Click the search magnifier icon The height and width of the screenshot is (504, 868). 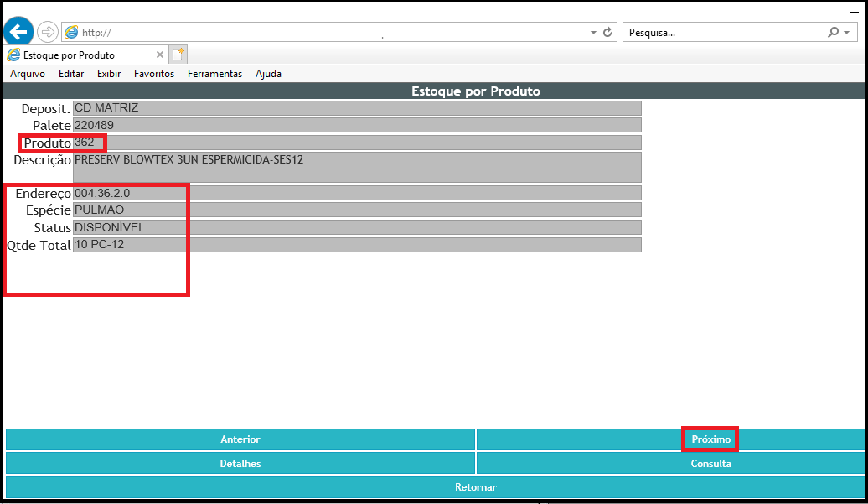833,32
